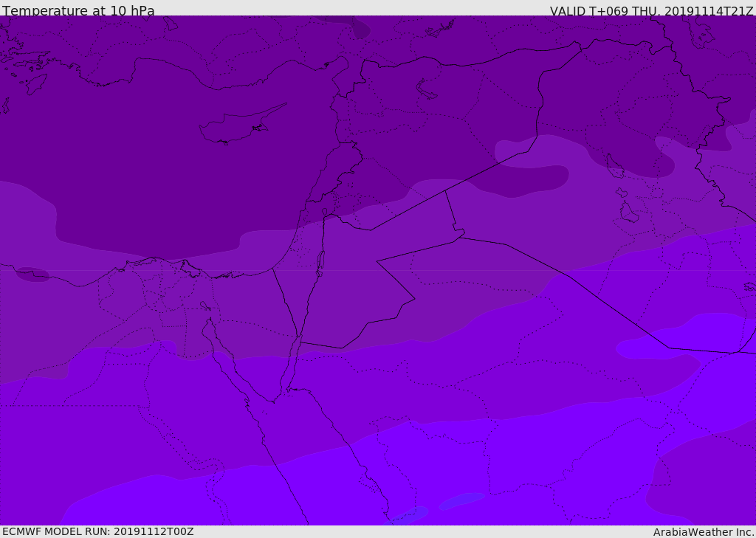
Task: Click the 'Temperature at 10 hPa' title text
Action: pyautogui.click(x=78, y=10)
